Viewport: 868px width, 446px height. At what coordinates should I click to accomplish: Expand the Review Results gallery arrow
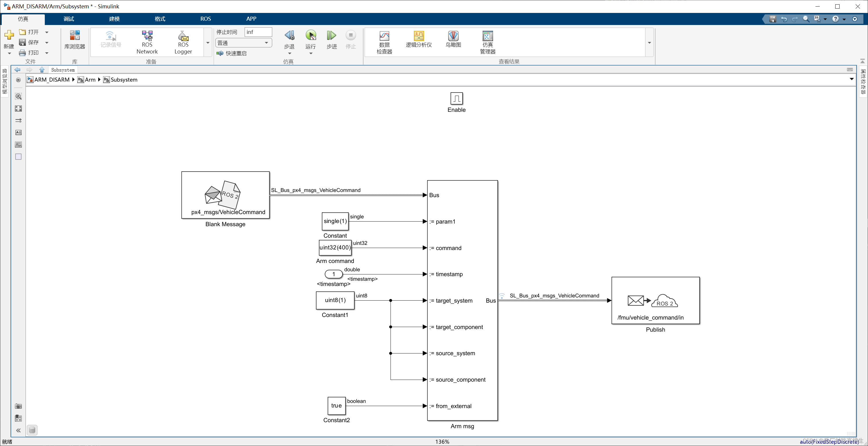[x=649, y=43]
